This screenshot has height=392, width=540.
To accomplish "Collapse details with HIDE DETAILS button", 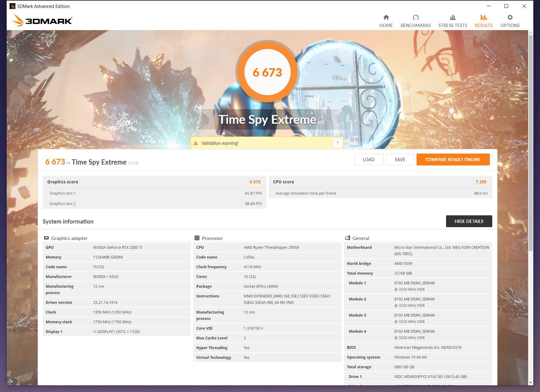I will [x=469, y=221].
